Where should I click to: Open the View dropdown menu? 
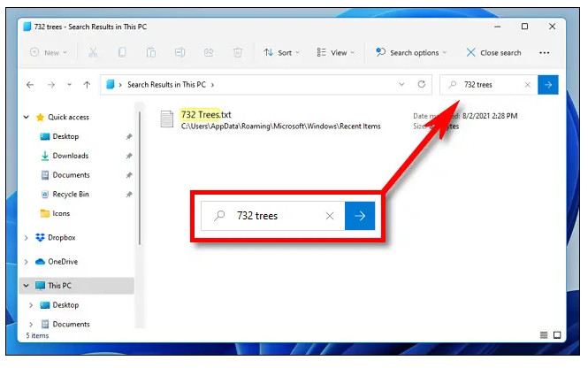[334, 53]
